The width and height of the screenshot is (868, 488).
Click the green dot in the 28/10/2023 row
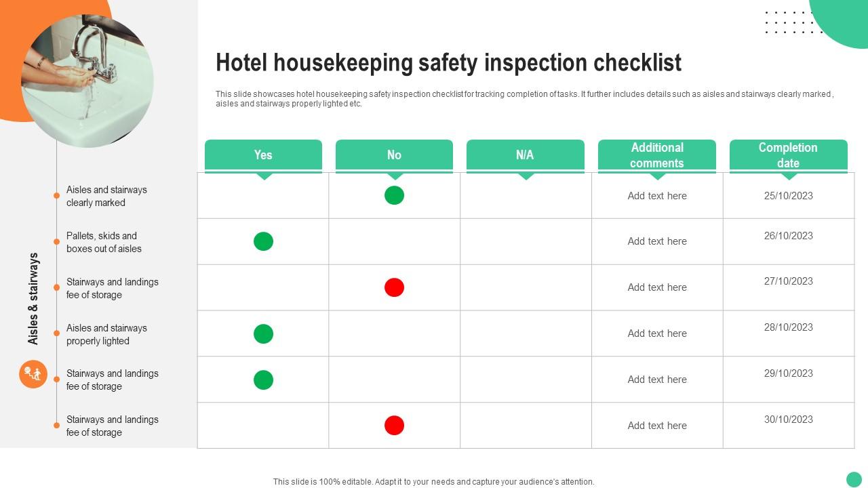[263, 333]
